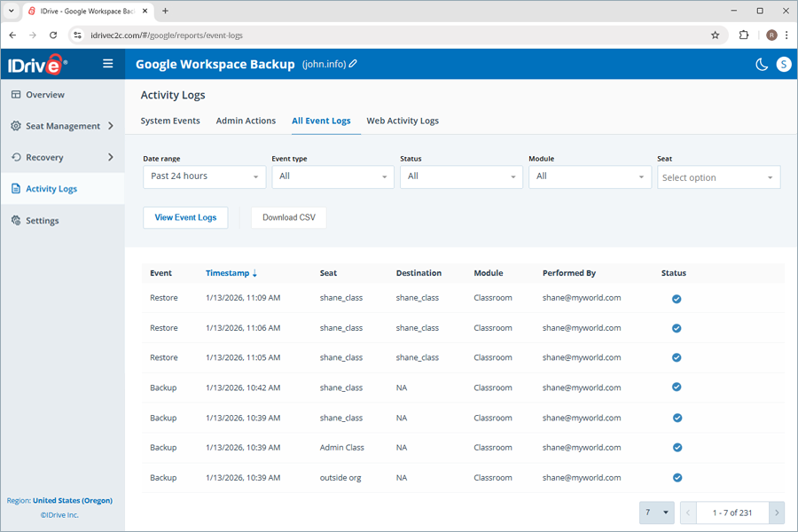Open the Date range dropdown
The height and width of the screenshot is (532, 798).
[204, 176]
